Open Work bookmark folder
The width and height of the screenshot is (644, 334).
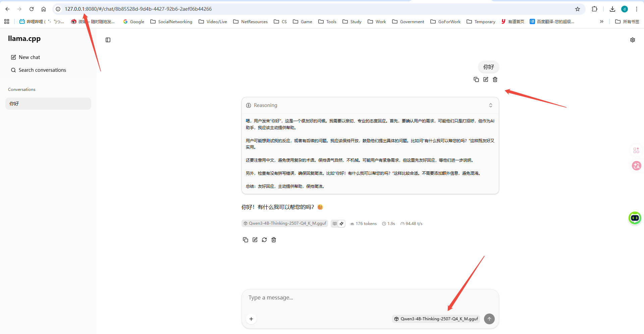(377, 21)
